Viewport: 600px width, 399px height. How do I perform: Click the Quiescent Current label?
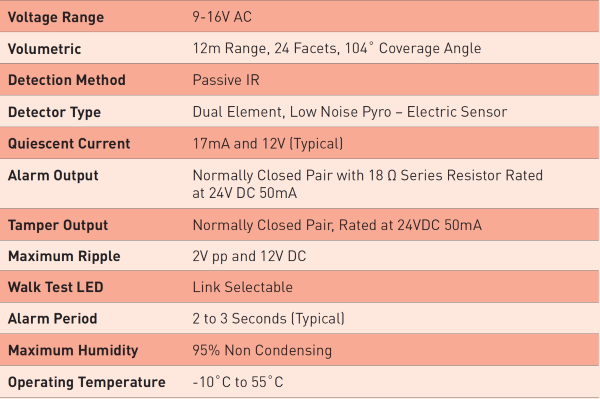pos(69,143)
